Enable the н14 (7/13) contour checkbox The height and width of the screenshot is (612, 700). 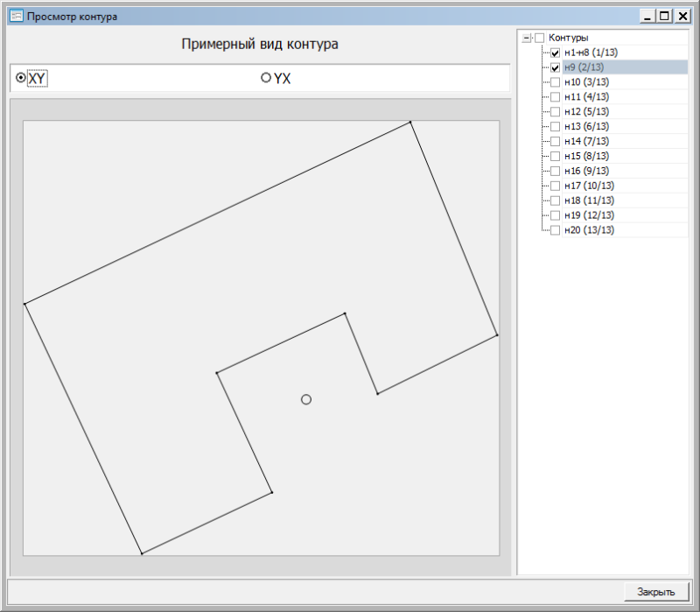555,142
